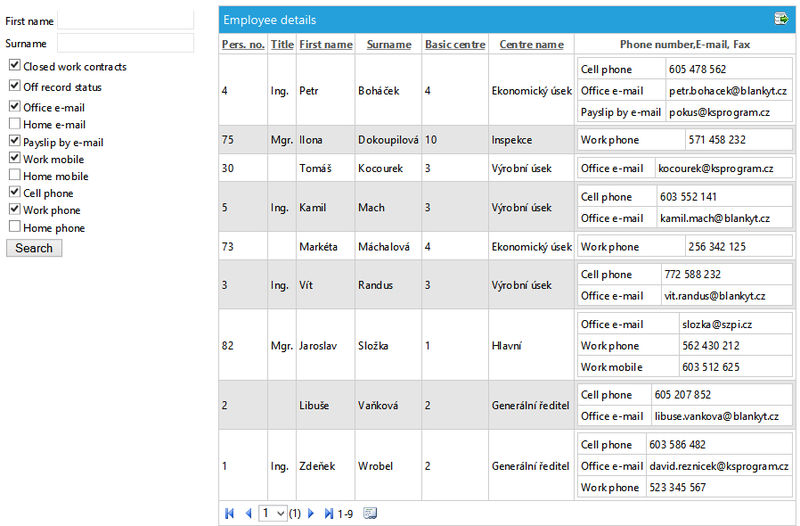Click e-mail vit.randus@blankyt.cz
This screenshot has width=800, height=526.
pyautogui.click(x=714, y=296)
